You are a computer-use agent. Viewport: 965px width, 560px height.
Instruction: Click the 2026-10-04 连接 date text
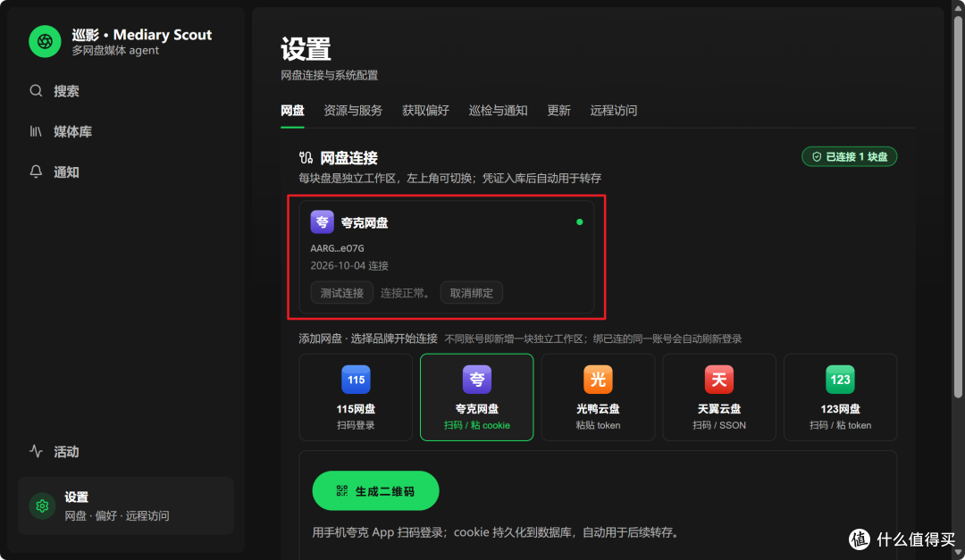(x=349, y=266)
